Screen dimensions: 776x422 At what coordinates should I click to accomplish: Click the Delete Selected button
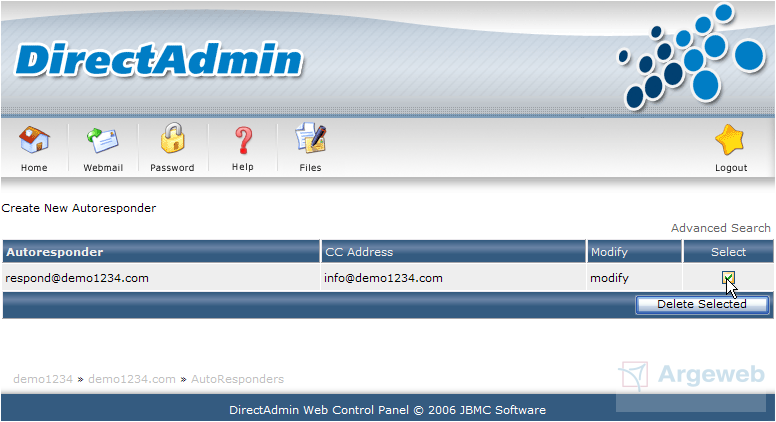[702, 304]
